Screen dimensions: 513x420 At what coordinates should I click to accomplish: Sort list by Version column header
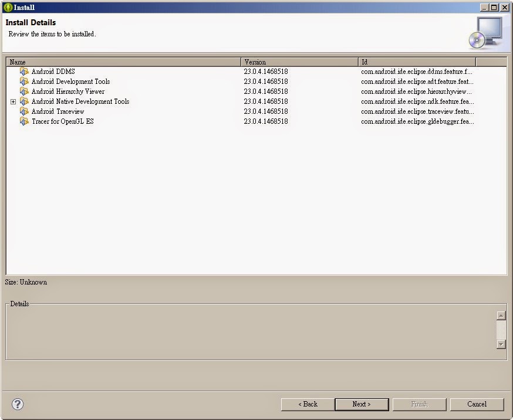tap(299, 62)
